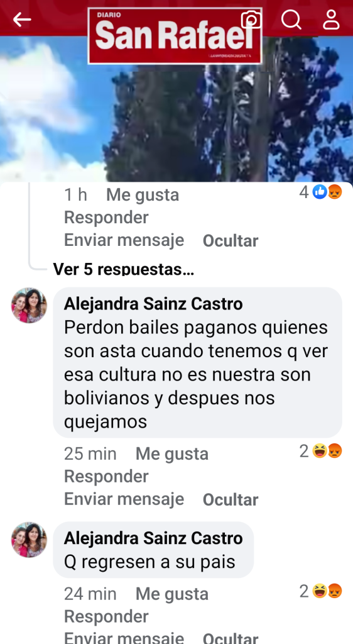Image resolution: width=353 pixels, height=644 pixels.
Task: Hide the 1 h comment with Ocultar
Action: click(231, 241)
